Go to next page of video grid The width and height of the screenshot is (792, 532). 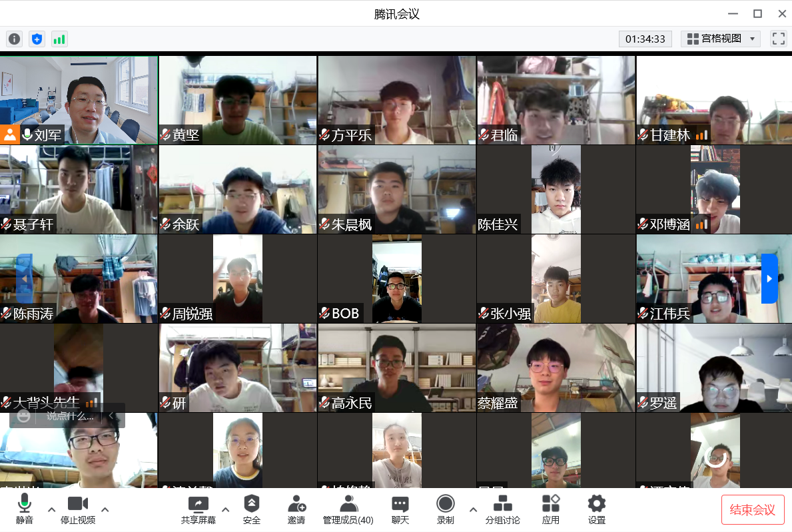click(x=769, y=278)
